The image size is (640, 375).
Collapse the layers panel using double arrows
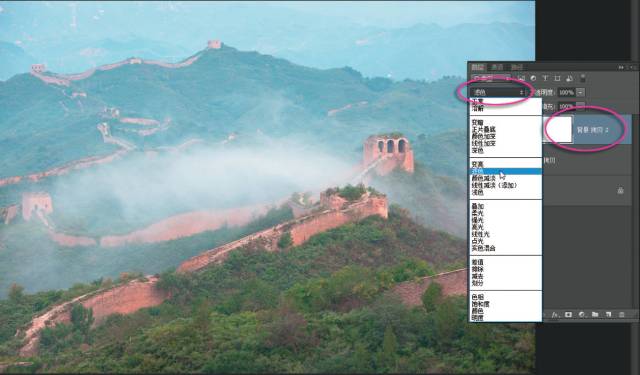621,67
